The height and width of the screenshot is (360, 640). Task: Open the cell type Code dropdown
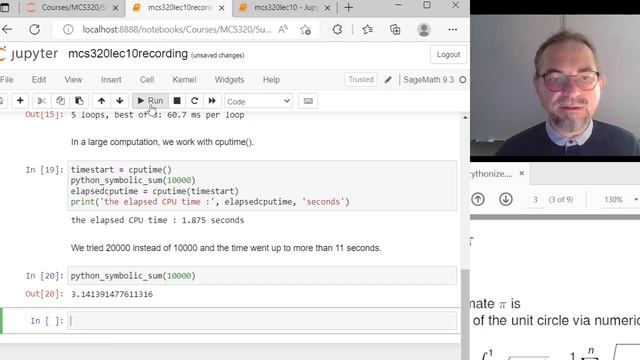tap(258, 101)
